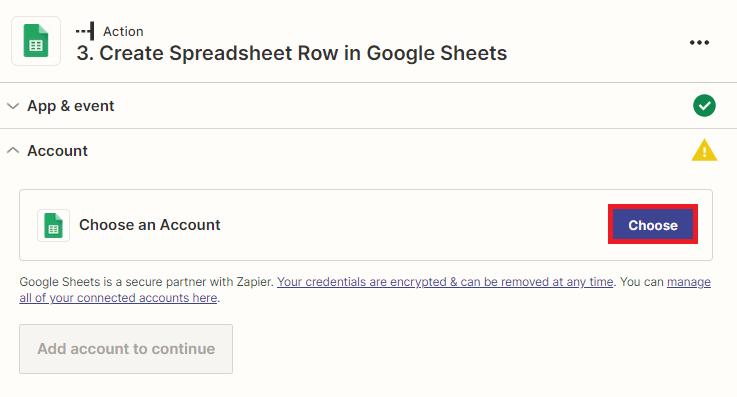Click the 3. step number in title
Image resolution: width=737 pixels, height=397 pixels.
pyautogui.click(x=86, y=53)
